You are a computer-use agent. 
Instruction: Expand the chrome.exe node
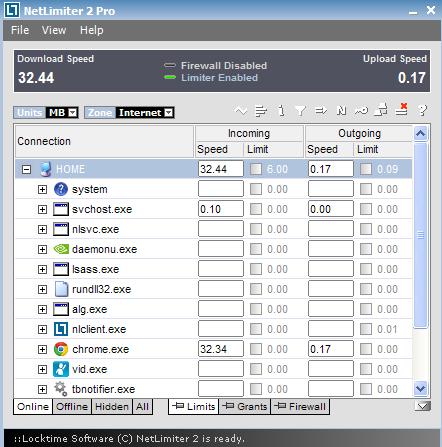click(42, 349)
